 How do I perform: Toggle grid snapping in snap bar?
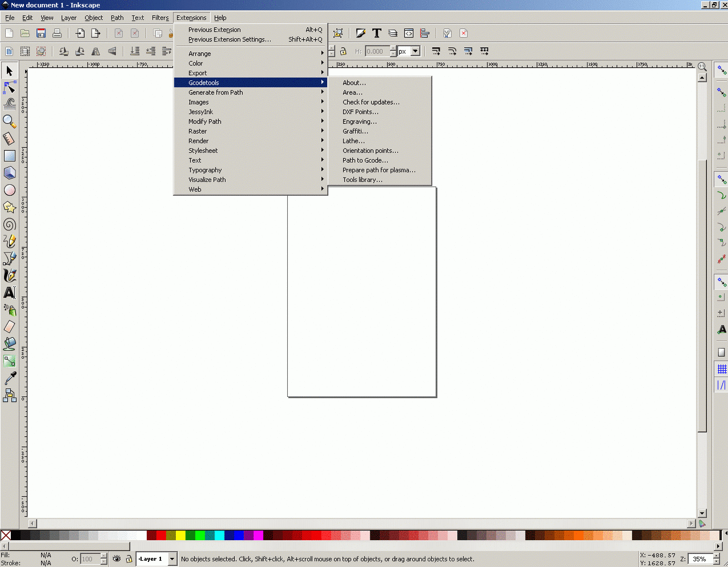click(x=721, y=369)
